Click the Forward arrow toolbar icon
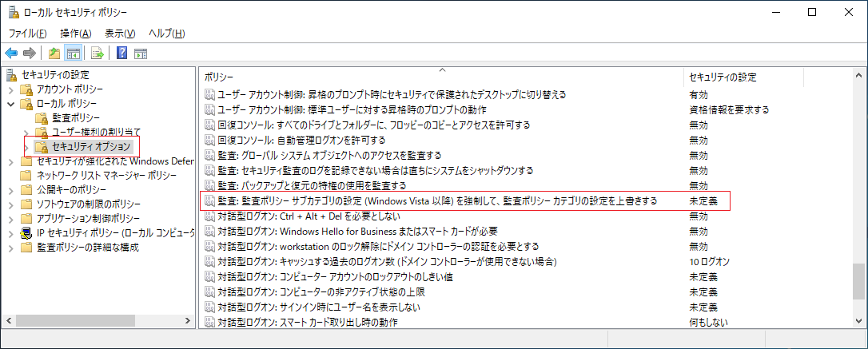The width and height of the screenshot is (868, 349). point(30,53)
